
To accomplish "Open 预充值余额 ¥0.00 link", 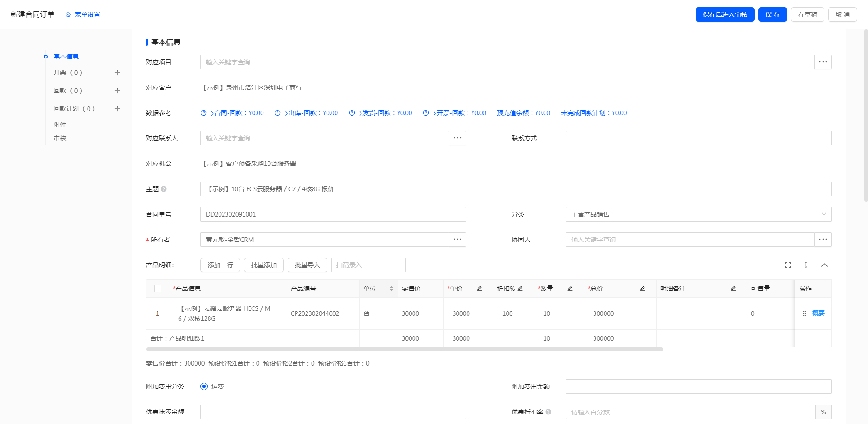I will click(x=523, y=113).
